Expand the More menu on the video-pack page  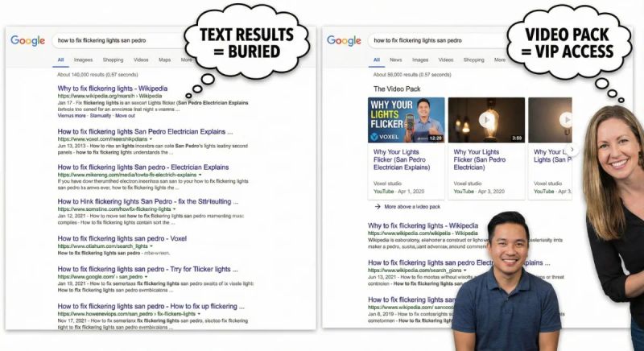[500, 60]
